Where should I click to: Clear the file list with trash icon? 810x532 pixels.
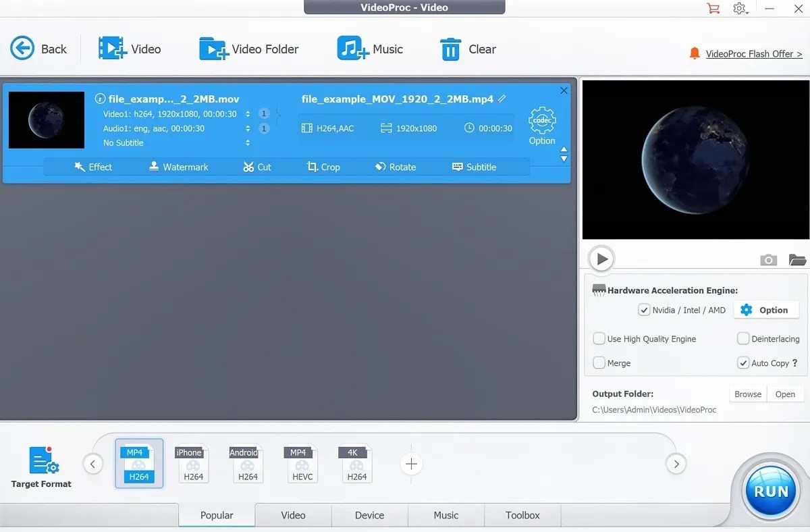coord(468,49)
